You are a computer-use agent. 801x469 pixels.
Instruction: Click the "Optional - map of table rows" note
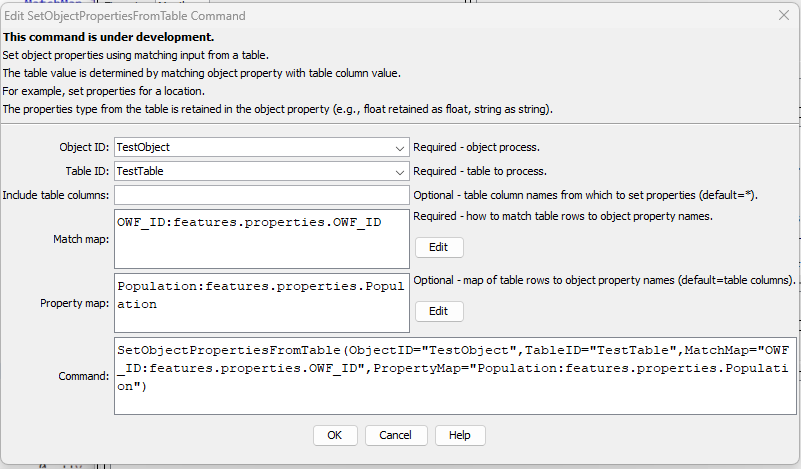[604, 280]
